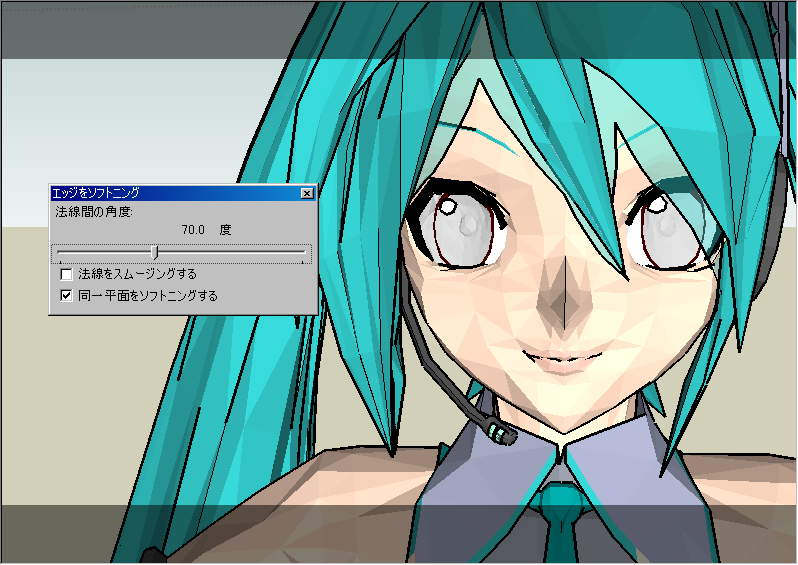Click the 同一平面をソフトニングする label text

pyautogui.click(x=148, y=296)
